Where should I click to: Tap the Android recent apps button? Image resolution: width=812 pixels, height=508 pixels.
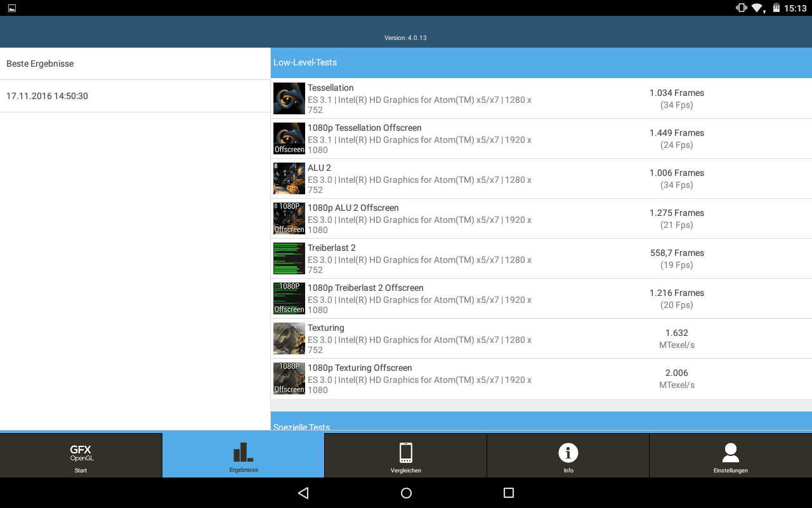click(x=508, y=493)
